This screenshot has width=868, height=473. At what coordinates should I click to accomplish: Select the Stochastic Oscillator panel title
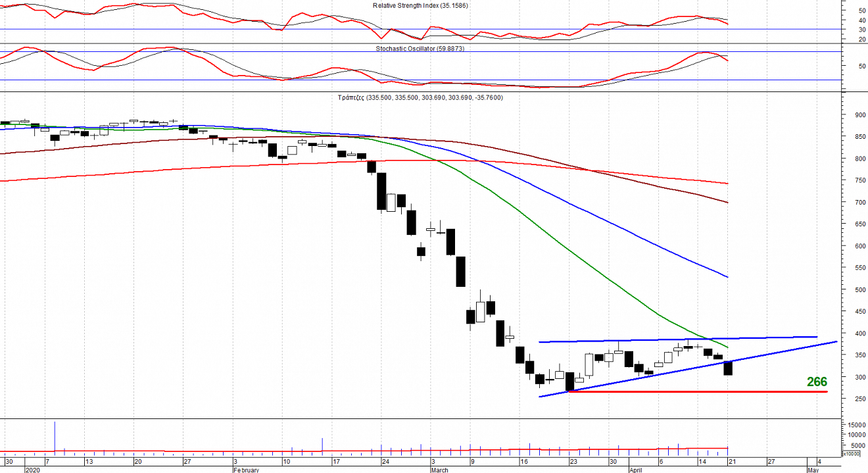click(420, 49)
